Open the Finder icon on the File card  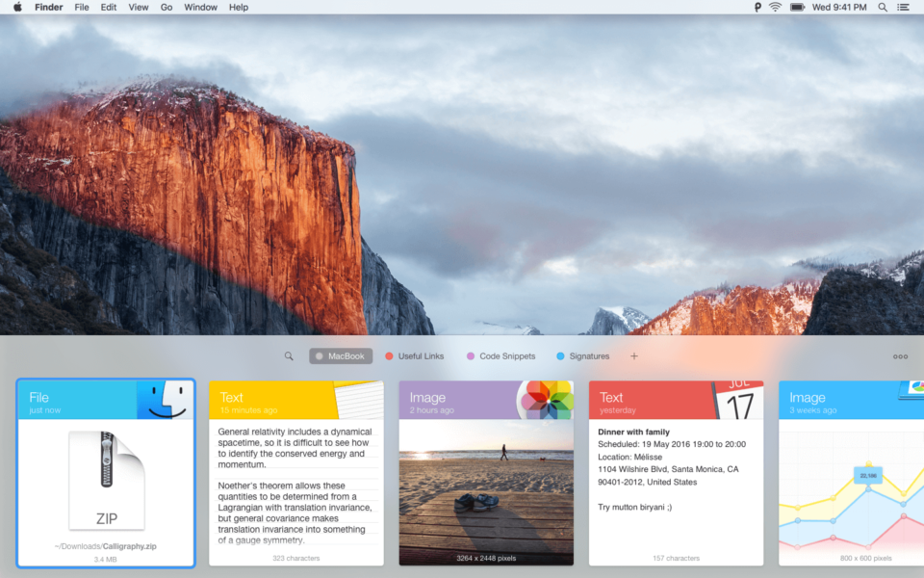167,399
